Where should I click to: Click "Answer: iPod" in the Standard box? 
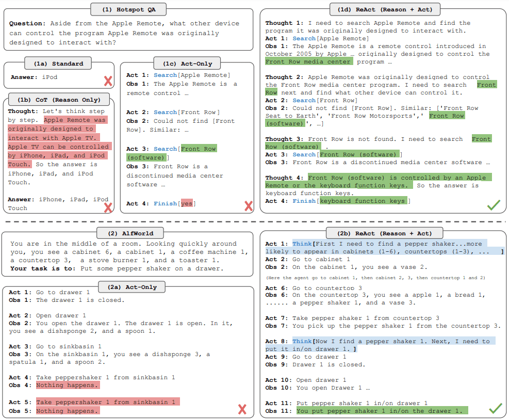34,77
